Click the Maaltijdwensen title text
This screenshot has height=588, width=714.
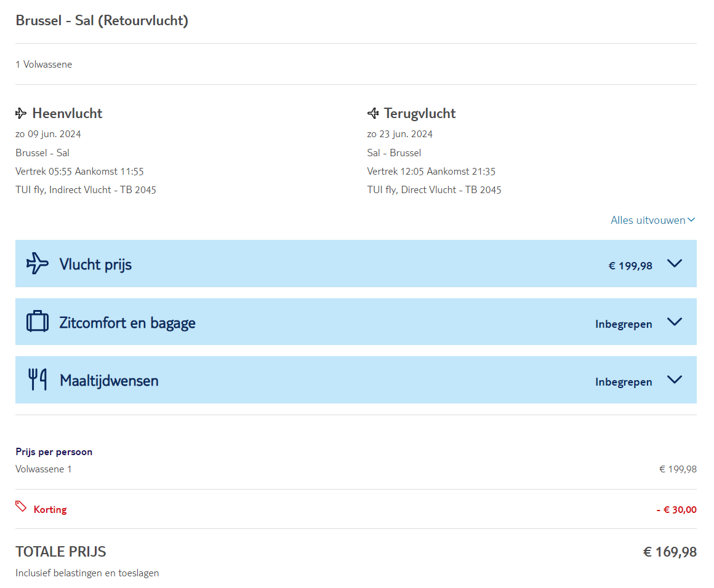pos(109,381)
